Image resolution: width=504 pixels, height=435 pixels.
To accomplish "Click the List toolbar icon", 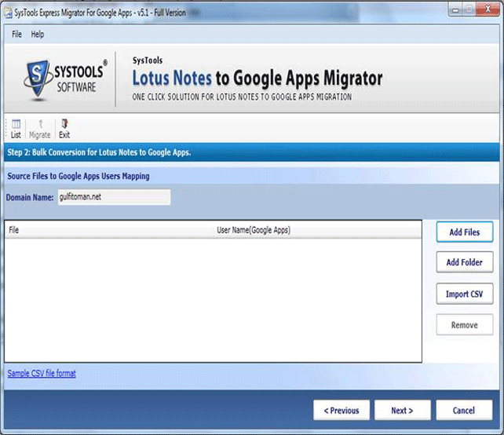I will coord(16,129).
